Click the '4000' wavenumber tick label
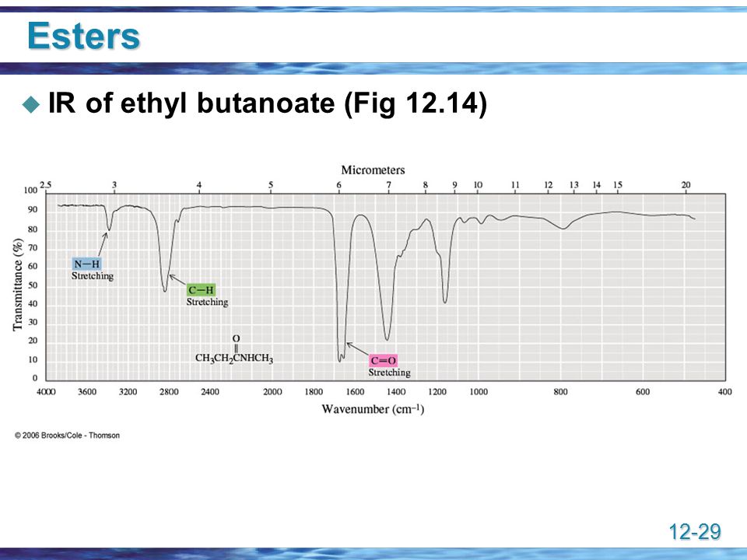Viewport: 747px width, 560px height. pyautogui.click(x=46, y=392)
